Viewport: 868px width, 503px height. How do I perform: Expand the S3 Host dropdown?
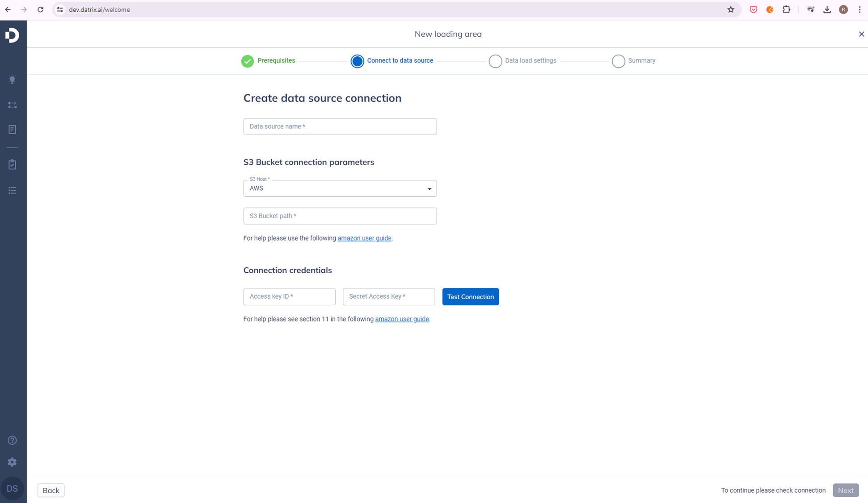tap(340, 188)
